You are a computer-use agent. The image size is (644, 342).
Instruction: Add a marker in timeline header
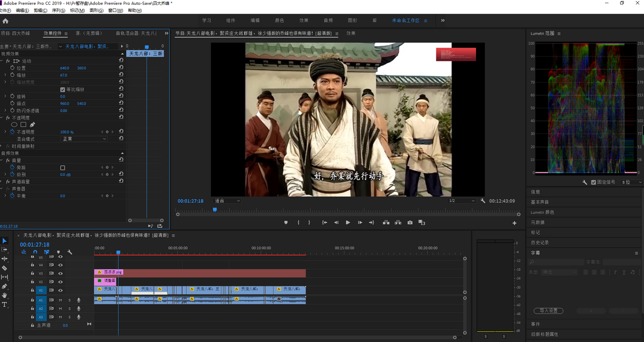pos(58,252)
